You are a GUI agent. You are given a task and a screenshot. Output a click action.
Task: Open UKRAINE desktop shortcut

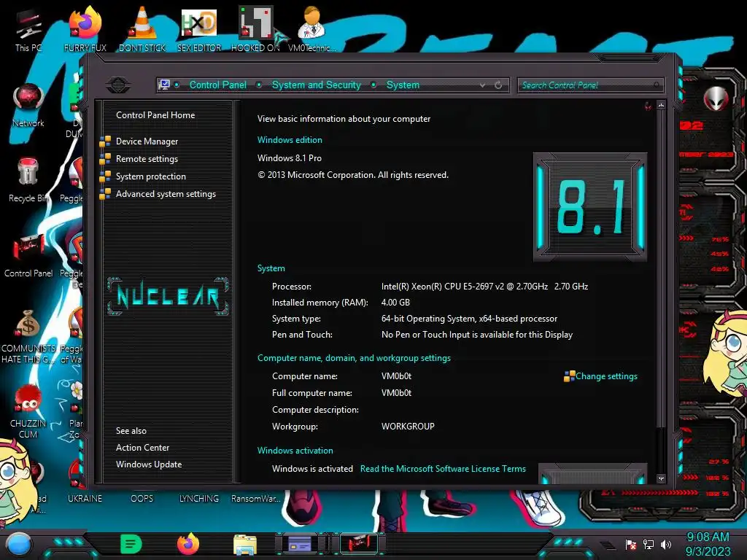point(85,498)
